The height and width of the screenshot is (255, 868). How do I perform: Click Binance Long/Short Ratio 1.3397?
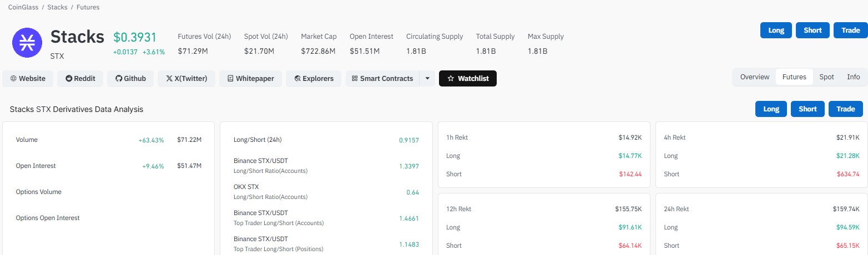[x=409, y=166]
